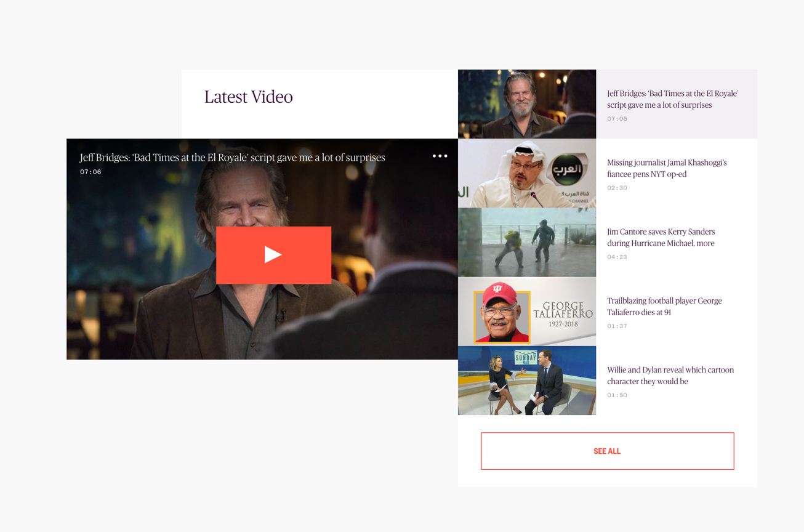Open playlist link 'Jeff Bridges: Bad Times at the El Royale'
Screen dimensions: 804x532
click(672, 99)
